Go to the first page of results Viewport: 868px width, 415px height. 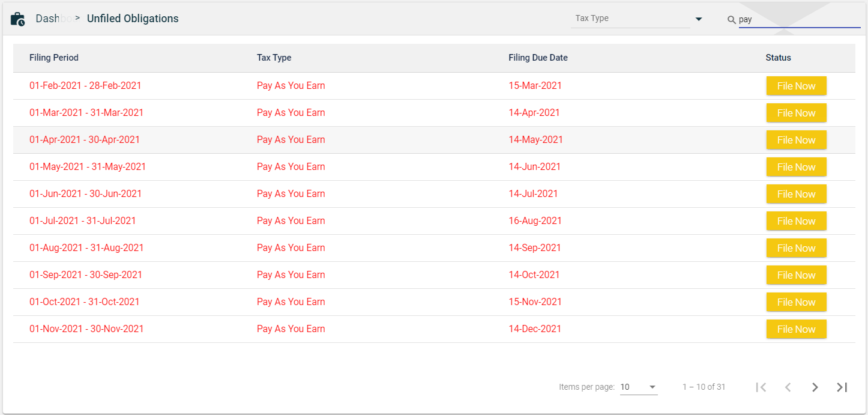[761, 387]
